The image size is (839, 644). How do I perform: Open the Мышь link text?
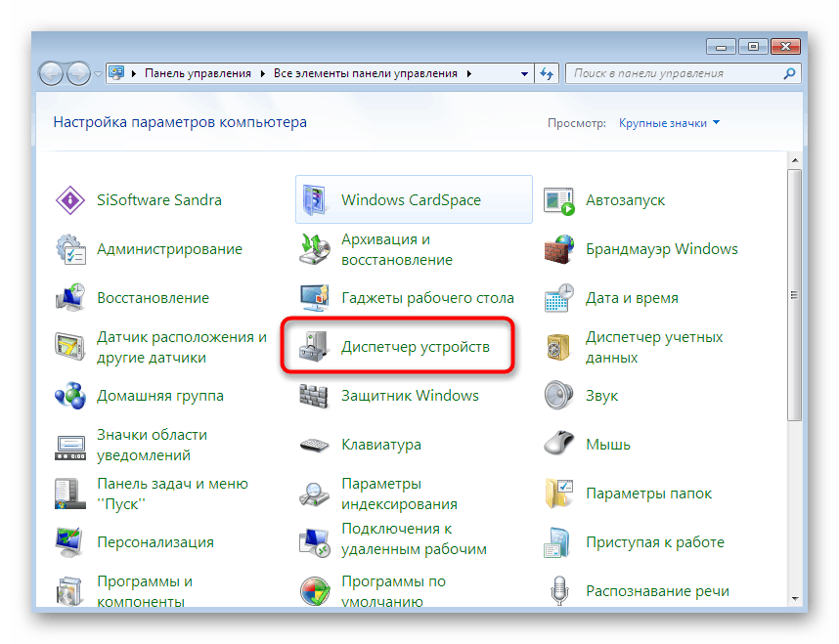pyautogui.click(x=608, y=445)
